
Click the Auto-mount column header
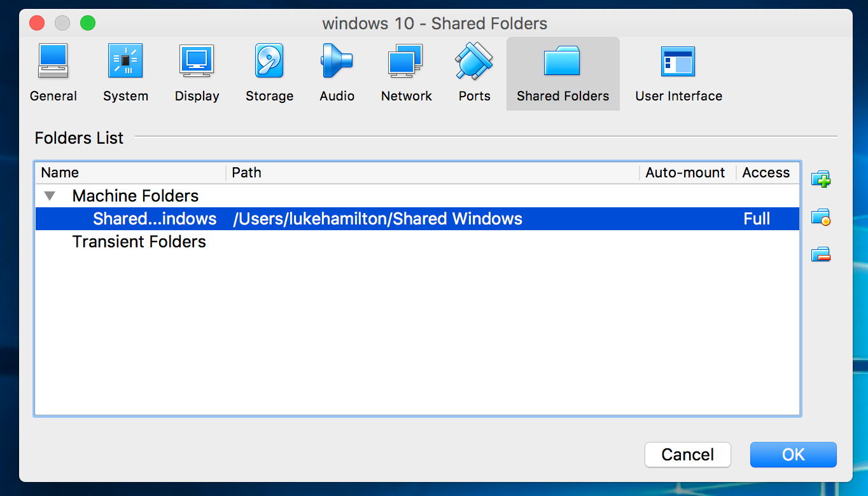pos(687,173)
